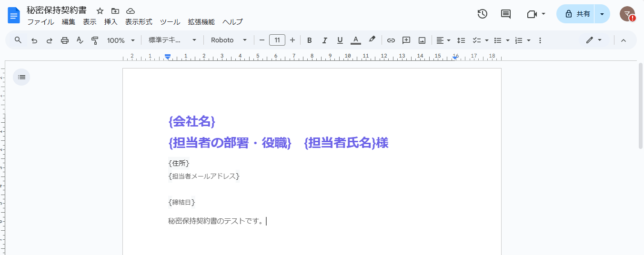Expand numbered list options arrow

click(x=529, y=40)
